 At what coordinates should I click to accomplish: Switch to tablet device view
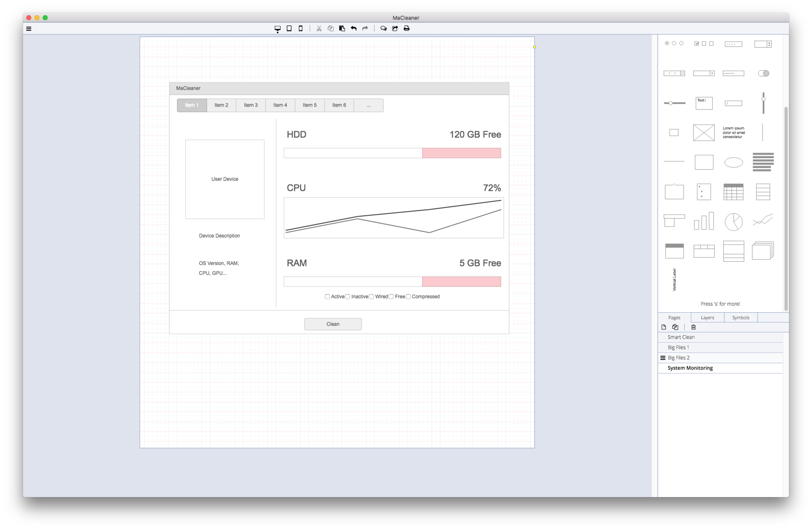(289, 28)
